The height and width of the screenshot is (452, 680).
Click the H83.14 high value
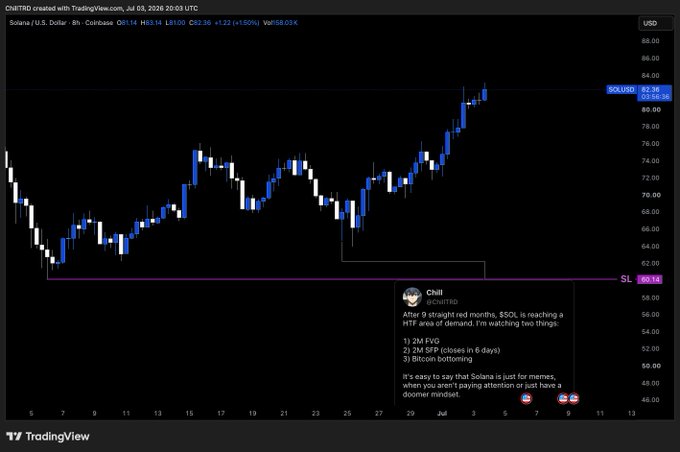[x=151, y=23]
